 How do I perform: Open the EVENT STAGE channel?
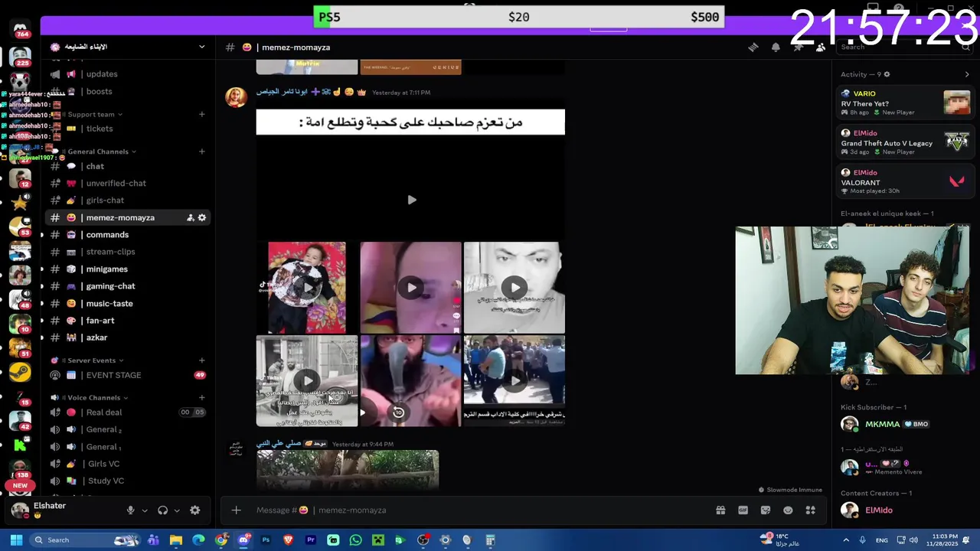128,376
